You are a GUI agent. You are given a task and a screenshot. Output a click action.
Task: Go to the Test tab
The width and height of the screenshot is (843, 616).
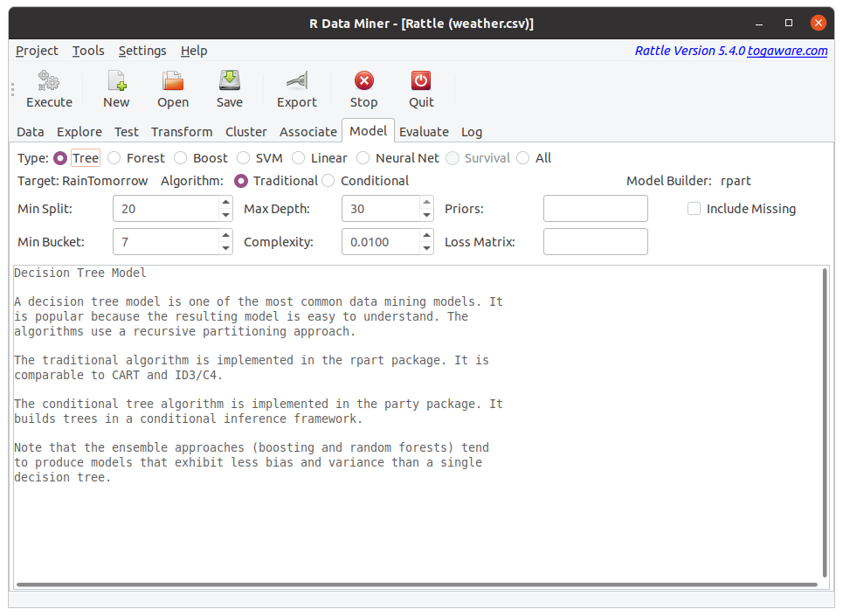[x=127, y=132]
